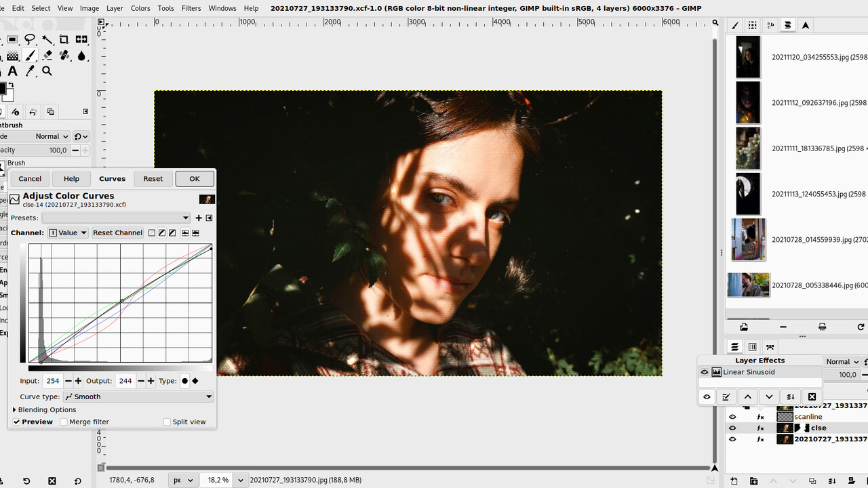The width and height of the screenshot is (868, 488).
Task: Open the Filters menu
Action: click(x=191, y=8)
